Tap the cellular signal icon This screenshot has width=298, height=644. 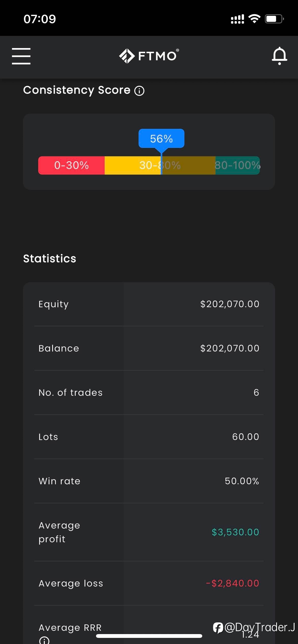point(237,19)
